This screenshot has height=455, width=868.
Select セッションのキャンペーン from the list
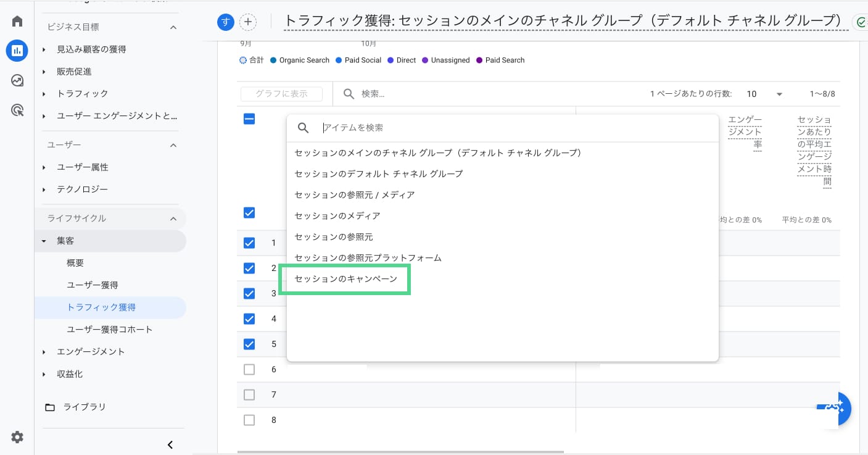pos(345,279)
